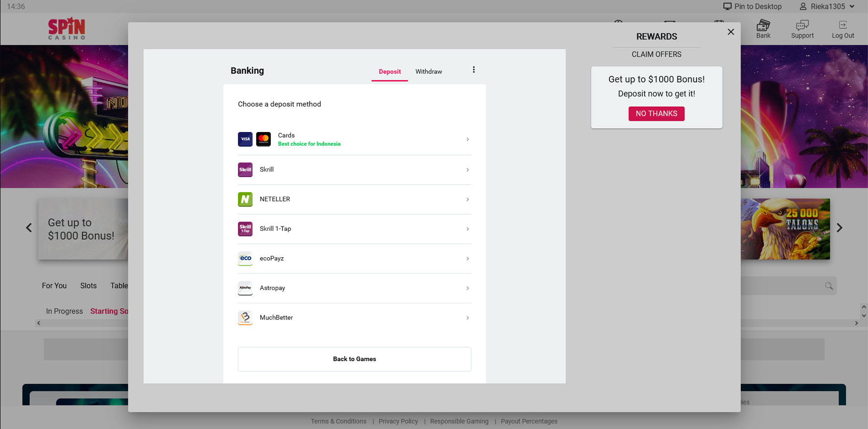Click the next arrow on the game carousel
The width and height of the screenshot is (868, 429).
coord(839,228)
